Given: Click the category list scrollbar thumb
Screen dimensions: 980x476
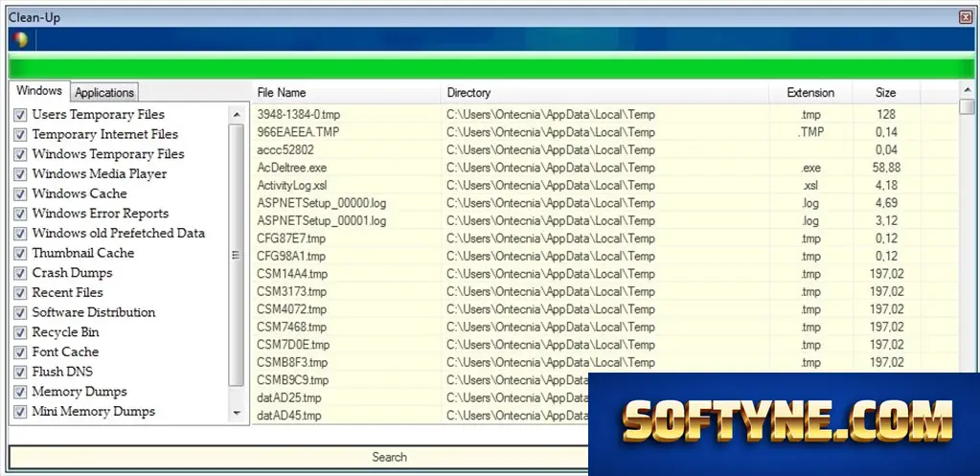Looking at the screenshot, I should (237, 254).
